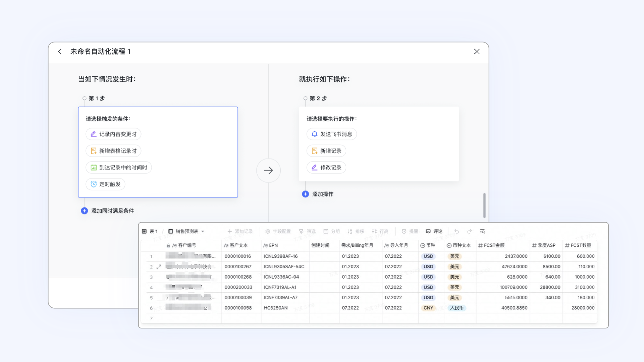Click cell 0000200033
The image size is (644, 362).
click(x=241, y=287)
